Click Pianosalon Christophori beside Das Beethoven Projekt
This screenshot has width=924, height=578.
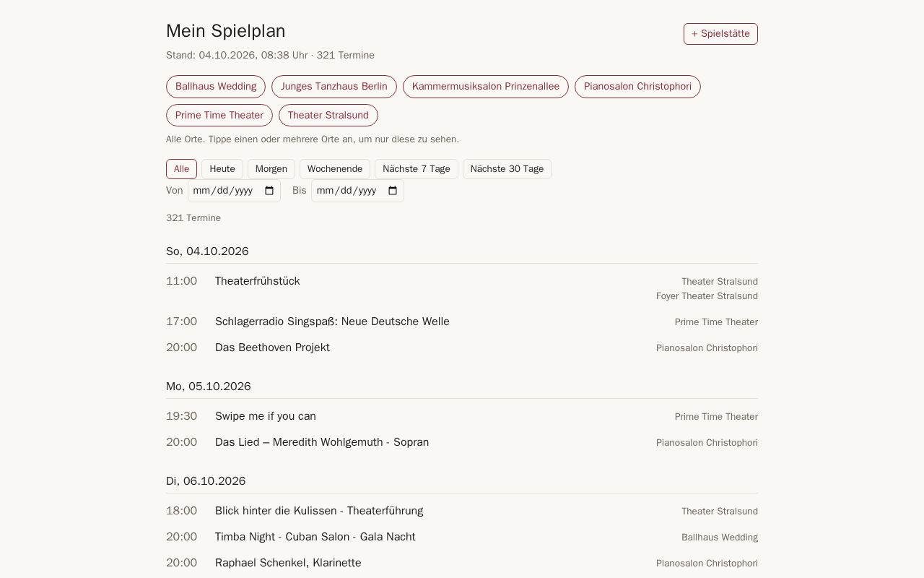707,348
